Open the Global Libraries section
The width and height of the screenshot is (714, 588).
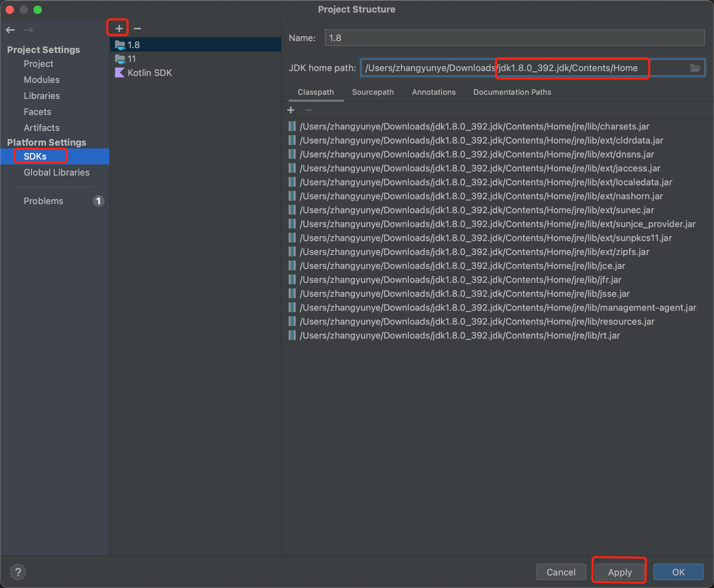tap(56, 172)
